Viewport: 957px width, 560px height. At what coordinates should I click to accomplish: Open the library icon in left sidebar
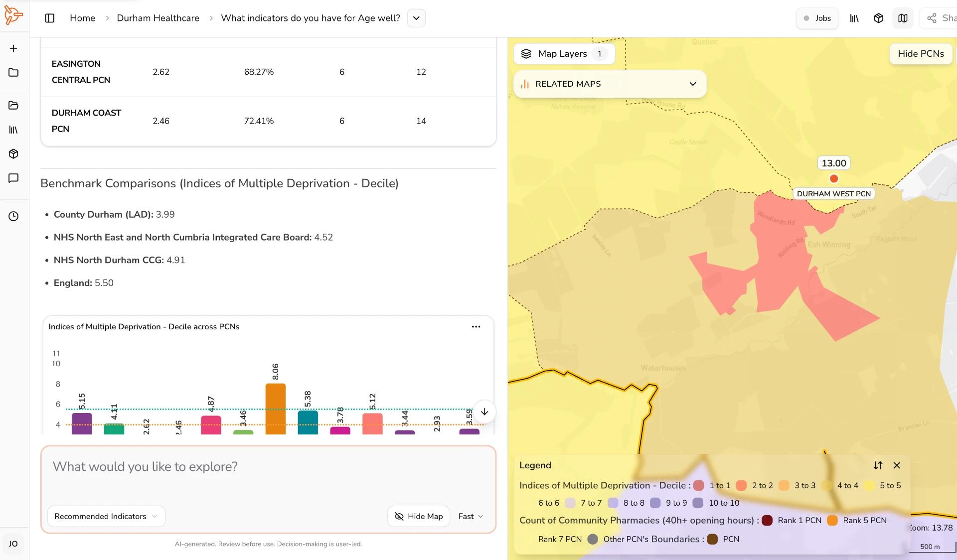coord(13,130)
